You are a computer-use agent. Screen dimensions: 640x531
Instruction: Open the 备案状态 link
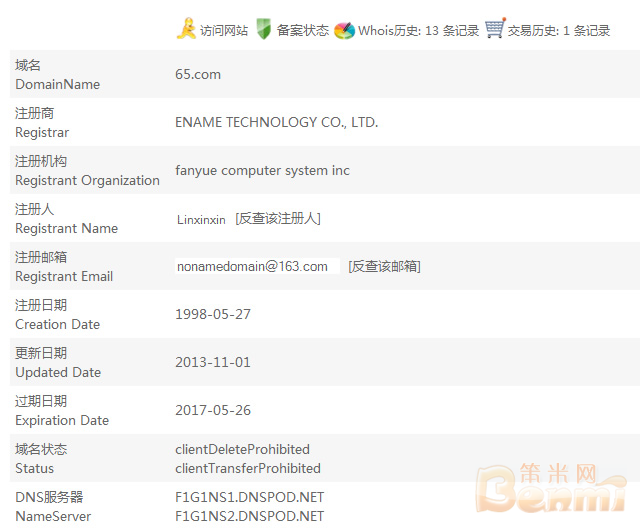[x=302, y=31]
